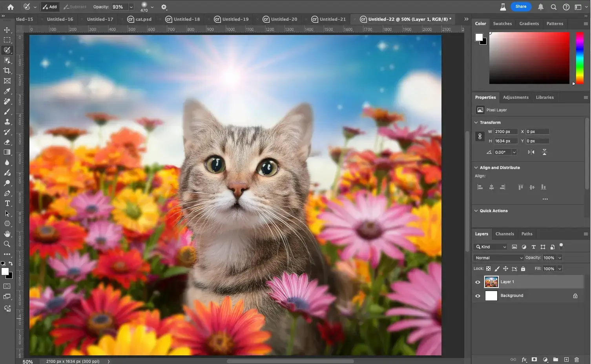This screenshot has height=364, width=591.
Task: Toggle visibility of Layer 1
Action: pos(478,282)
